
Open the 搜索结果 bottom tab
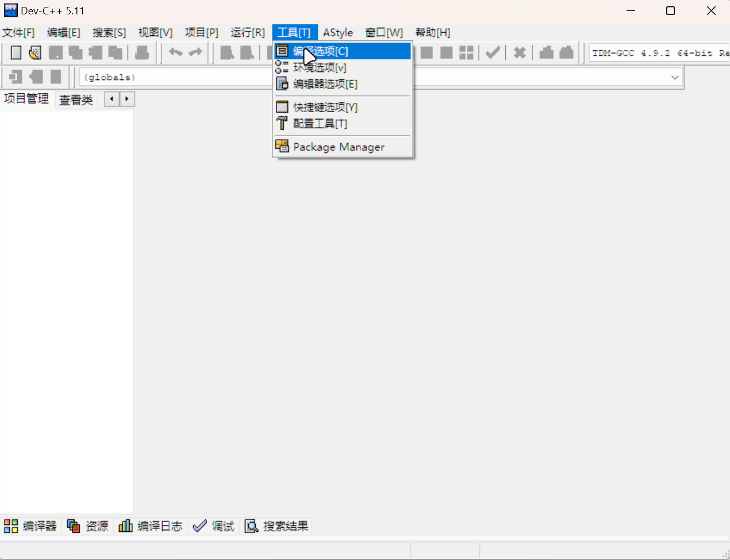tap(276, 526)
